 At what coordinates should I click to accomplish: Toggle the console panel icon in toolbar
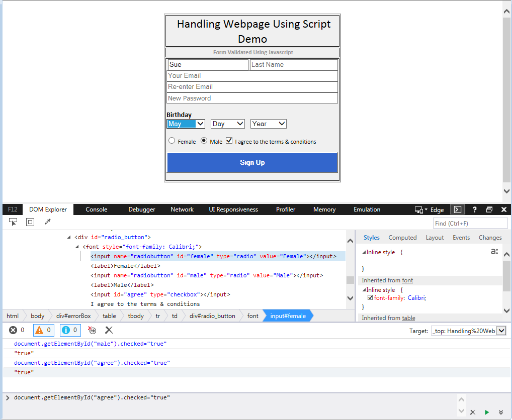point(458,209)
